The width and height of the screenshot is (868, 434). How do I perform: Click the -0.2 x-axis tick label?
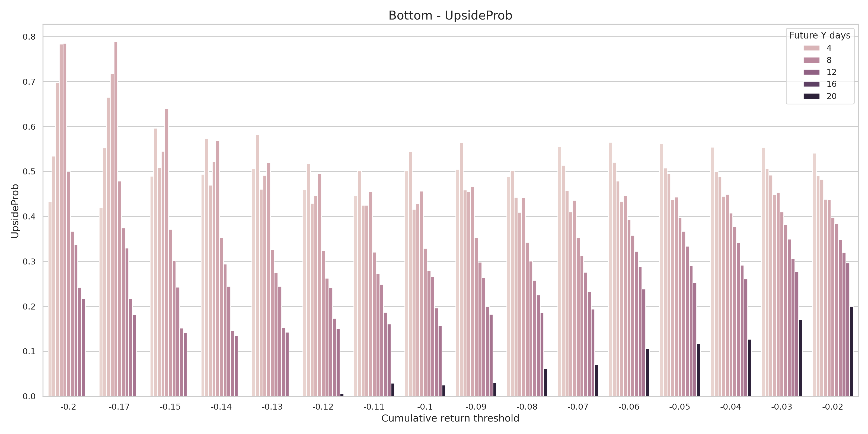tap(68, 407)
